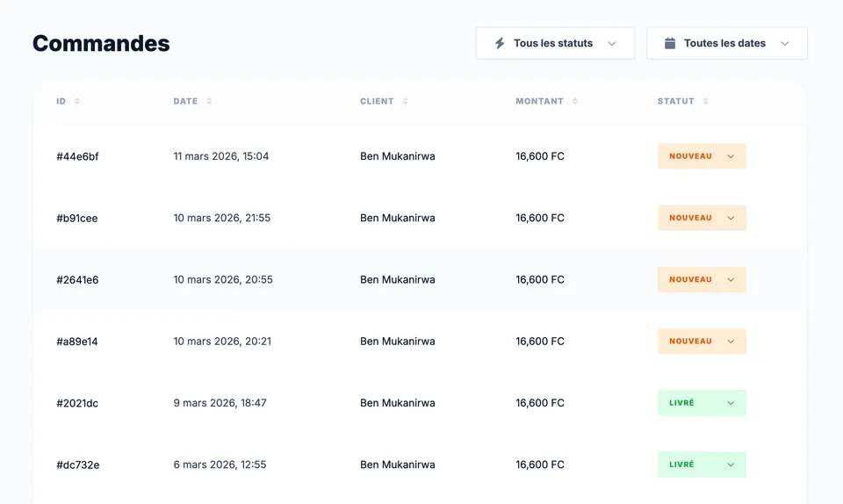
Task: Click the calendar icon in date filter
Action: point(670,43)
